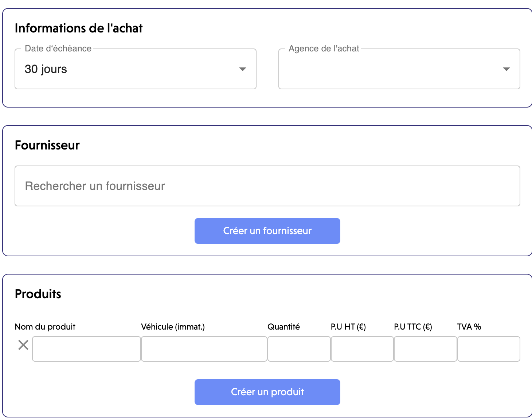Click the P.U TTC (€) column label
Screen dimensions: 532x420
(413, 327)
